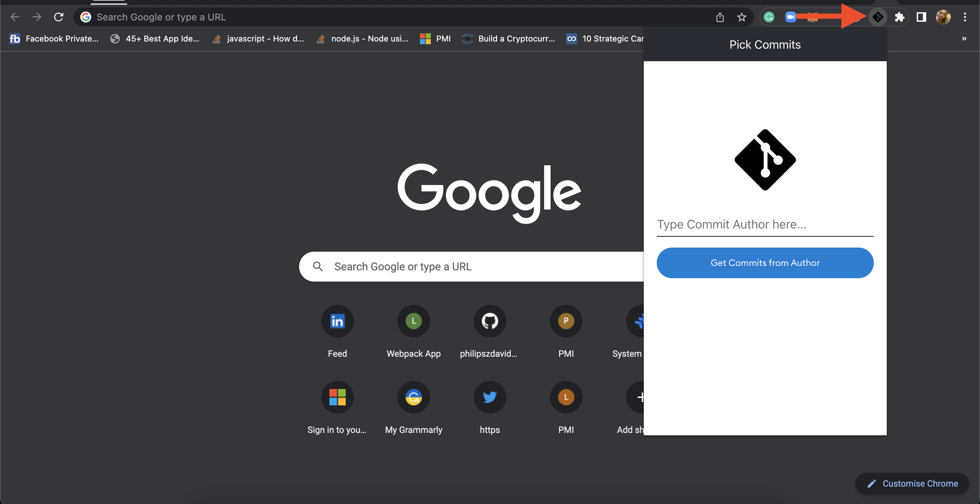Click the Grammarly extension icon in toolbar
This screenshot has width=980, height=504.
769,17
